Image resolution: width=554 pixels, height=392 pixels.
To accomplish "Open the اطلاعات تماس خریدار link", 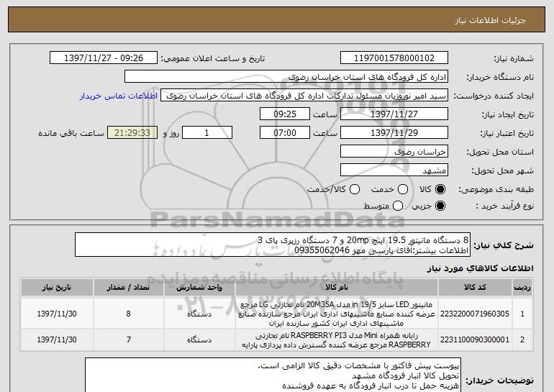I will (x=119, y=96).
